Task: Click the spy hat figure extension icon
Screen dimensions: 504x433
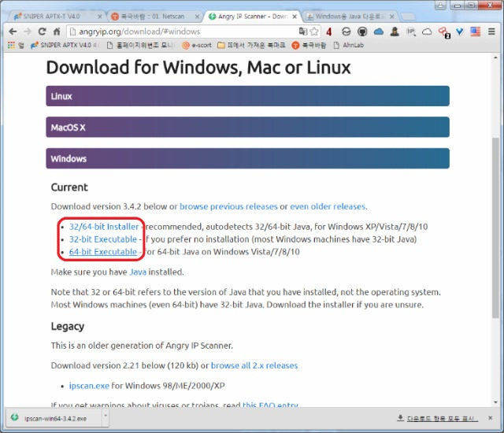Action: pyautogui.click(x=395, y=31)
